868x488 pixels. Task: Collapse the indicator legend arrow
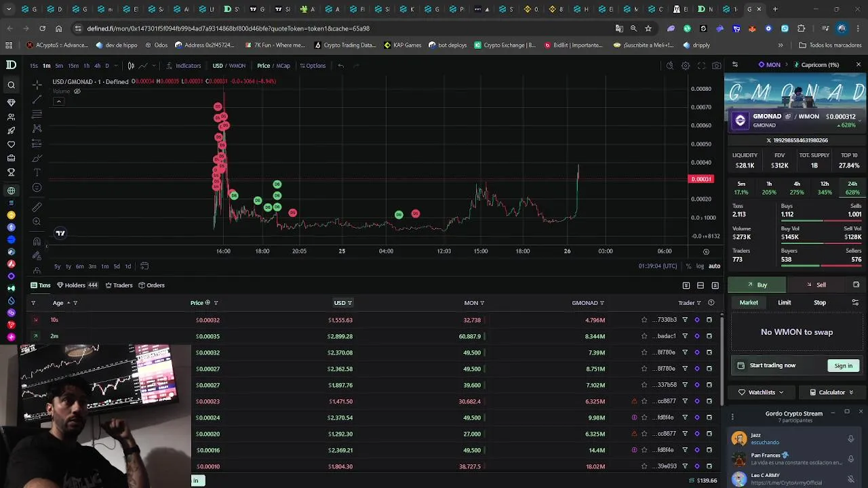pyautogui.click(x=58, y=101)
